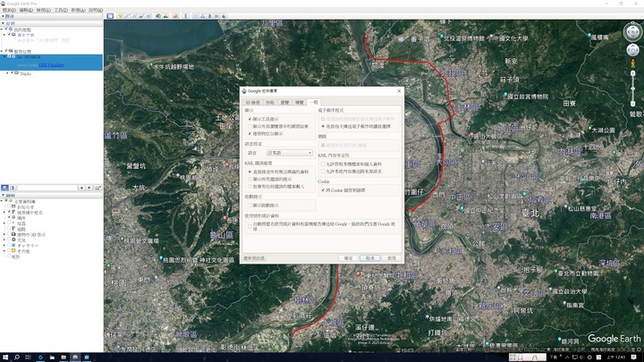Collapse the search panel header arrow

click(3, 16)
